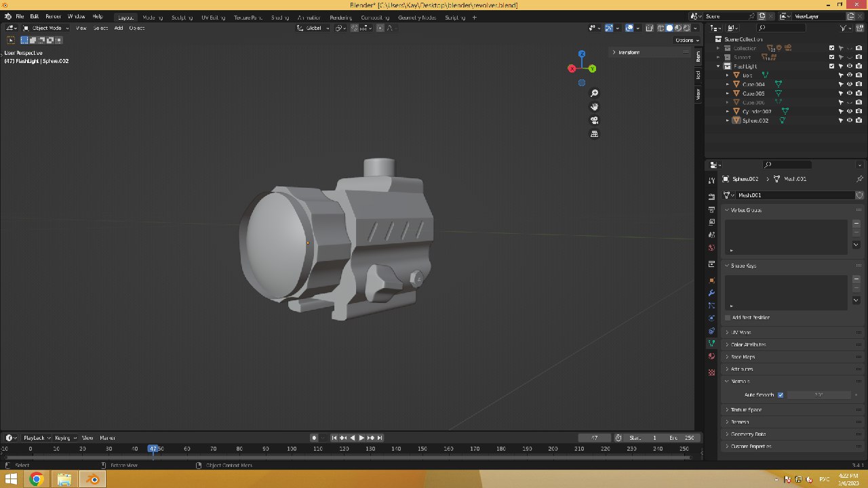Open the viewport Options dropdown
This screenshot has height=488, width=868.
tap(686, 40)
